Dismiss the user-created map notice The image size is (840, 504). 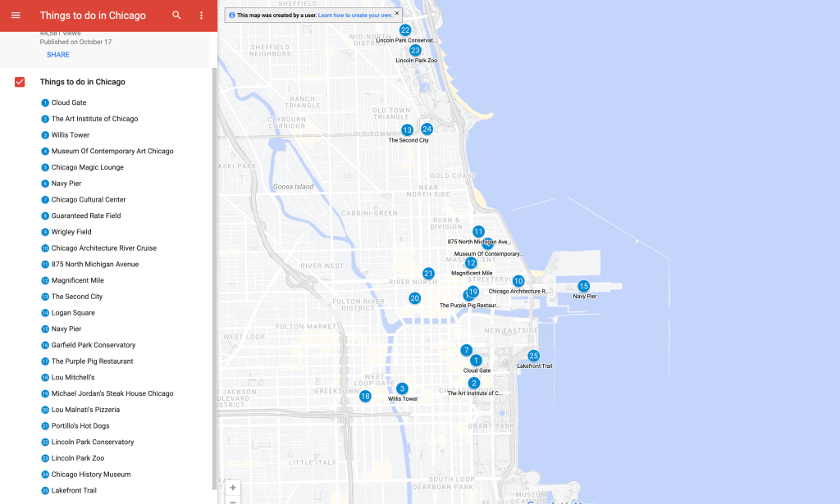click(x=397, y=13)
